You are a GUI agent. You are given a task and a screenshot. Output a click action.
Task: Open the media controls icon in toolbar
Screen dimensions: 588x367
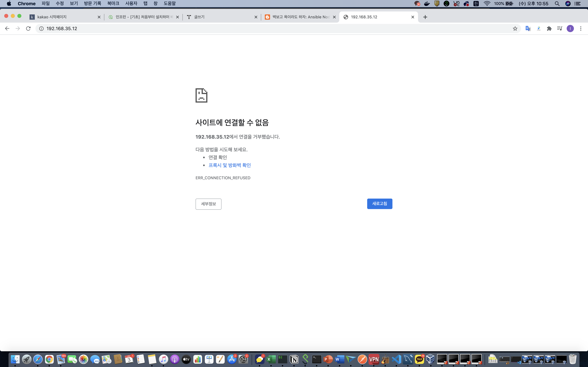point(560,29)
